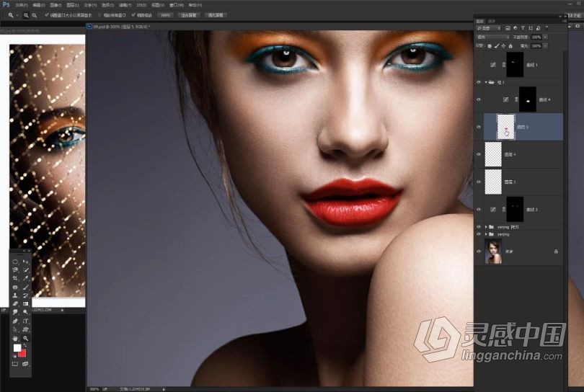
Task: Filter layers by smart object type
Action: click(x=538, y=28)
